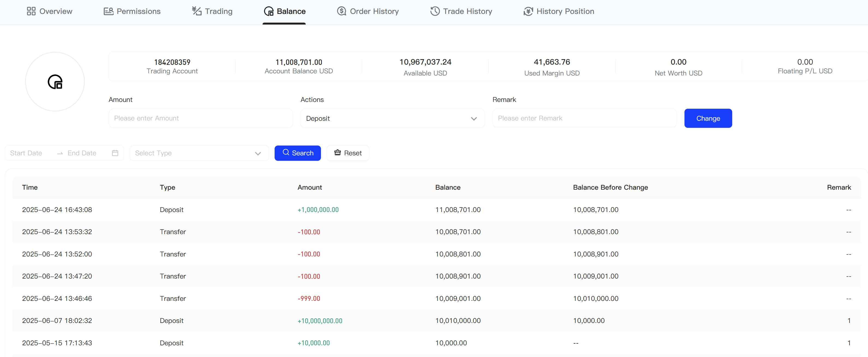Click Balance Before Change value 10,008,901.00
The width and height of the screenshot is (868, 357).
pos(596,254)
